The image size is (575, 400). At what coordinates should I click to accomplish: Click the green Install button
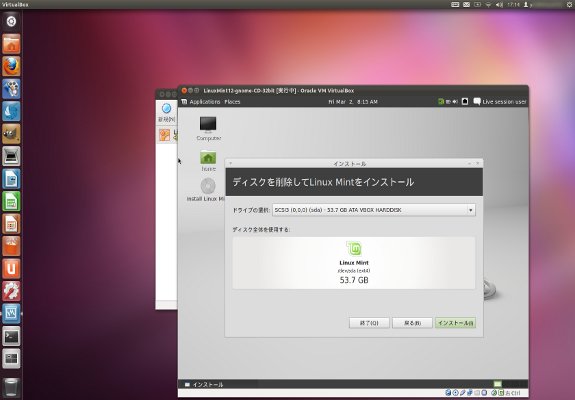[455, 323]
